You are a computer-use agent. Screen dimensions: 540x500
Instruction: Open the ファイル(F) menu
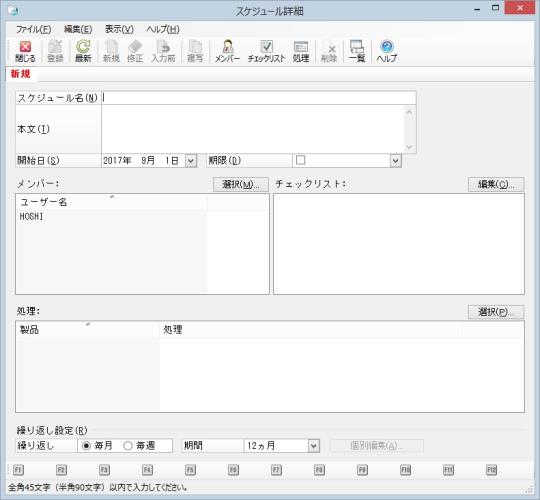[x=34, y=30]
